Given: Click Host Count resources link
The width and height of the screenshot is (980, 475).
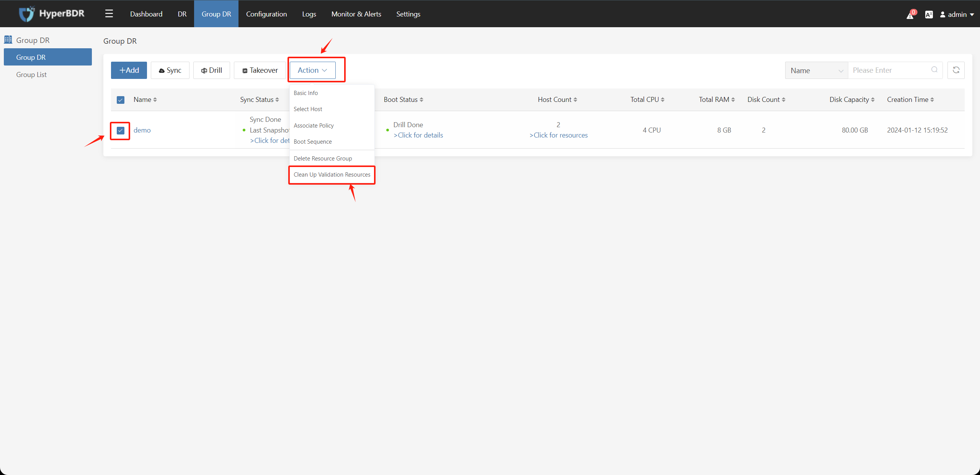Looking at the screenshot, I should click(x=558, y=135).
